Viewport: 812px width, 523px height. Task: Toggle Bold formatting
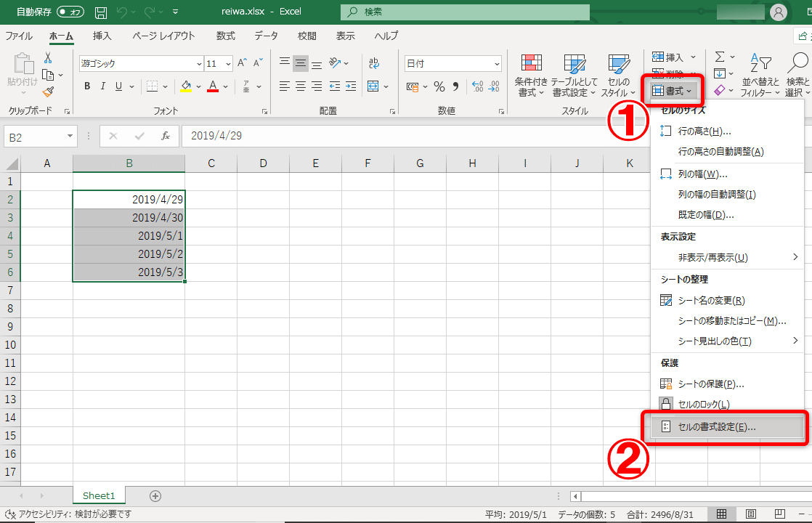click(x=87, y=86)
